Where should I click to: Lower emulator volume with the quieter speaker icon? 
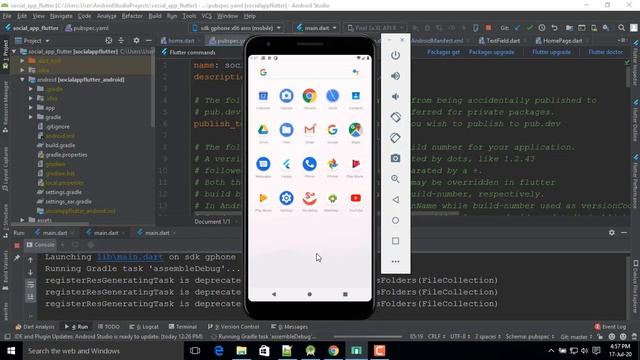tap(395, 97)
